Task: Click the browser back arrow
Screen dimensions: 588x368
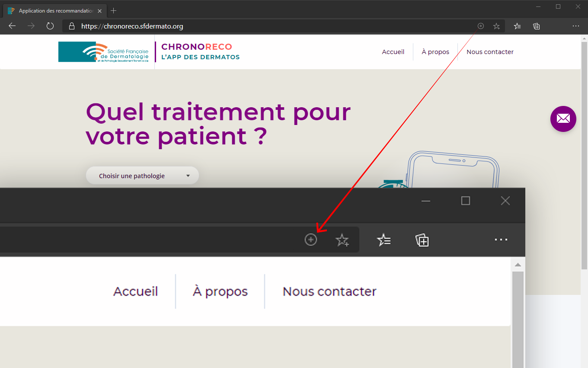Action: (12, 26)
